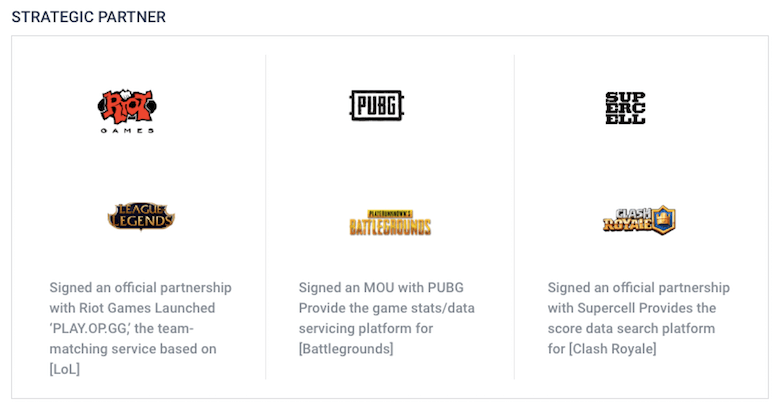Select the PUBG boxed logo
The height and width of the screenshot is (412, 780).
pyautogui.click(x=377, y=105)
